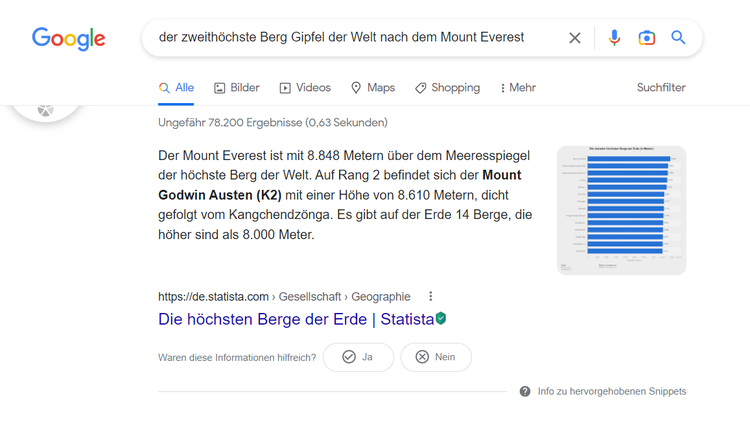Open the Maps tab

(373, 88)
